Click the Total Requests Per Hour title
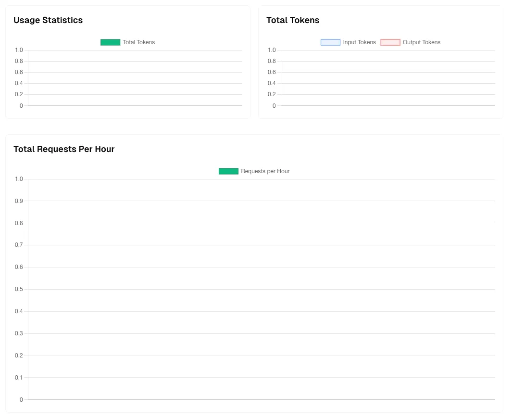This screenshot has width=512, height=420. [64, 149]
